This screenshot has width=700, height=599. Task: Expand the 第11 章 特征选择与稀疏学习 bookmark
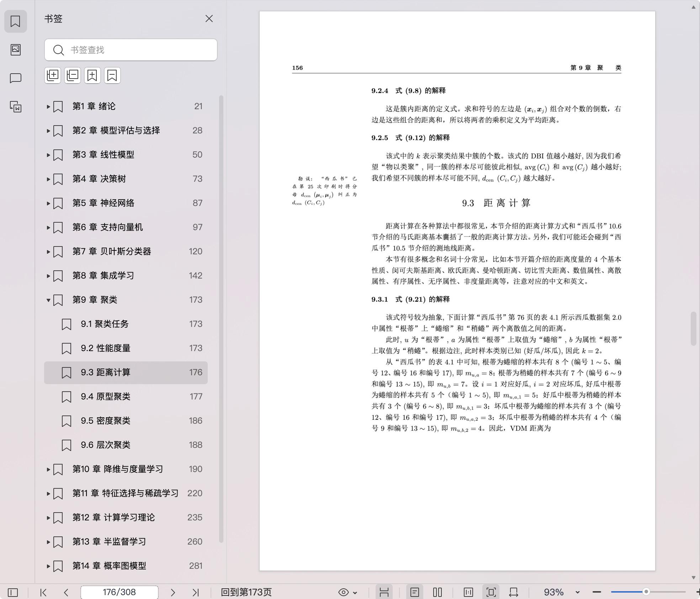click(48, 493)
